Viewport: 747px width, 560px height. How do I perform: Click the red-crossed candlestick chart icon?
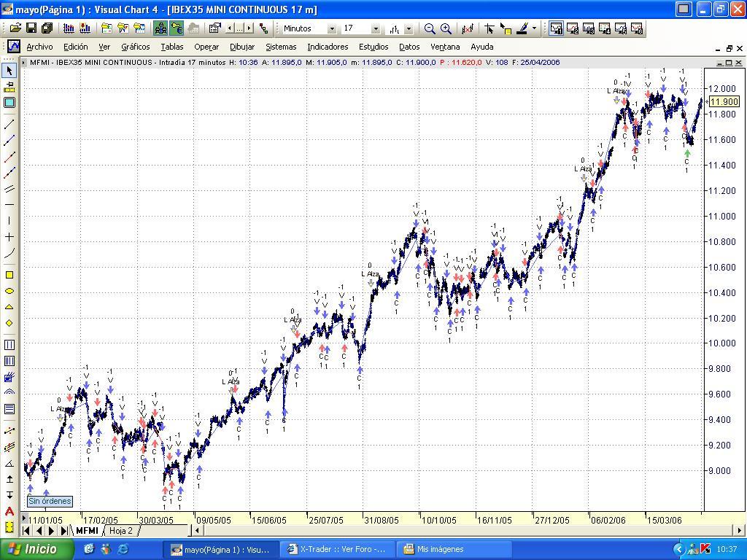point(467,28)
